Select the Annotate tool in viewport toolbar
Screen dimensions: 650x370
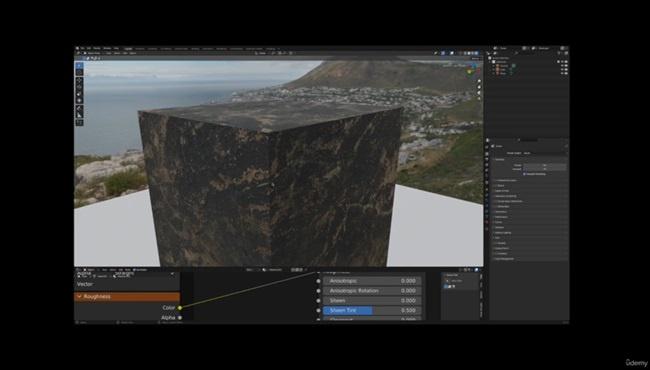tap(79, 109)
